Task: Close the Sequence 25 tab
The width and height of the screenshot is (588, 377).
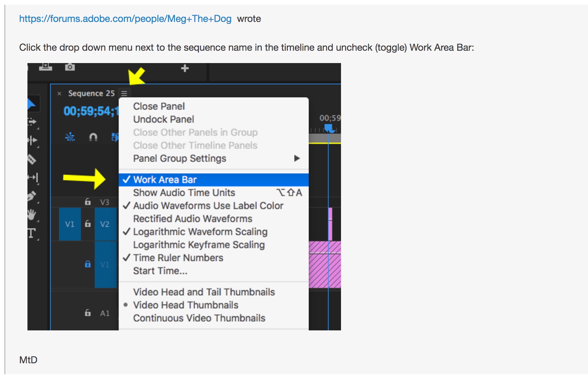Action: [x=59, y=94]
